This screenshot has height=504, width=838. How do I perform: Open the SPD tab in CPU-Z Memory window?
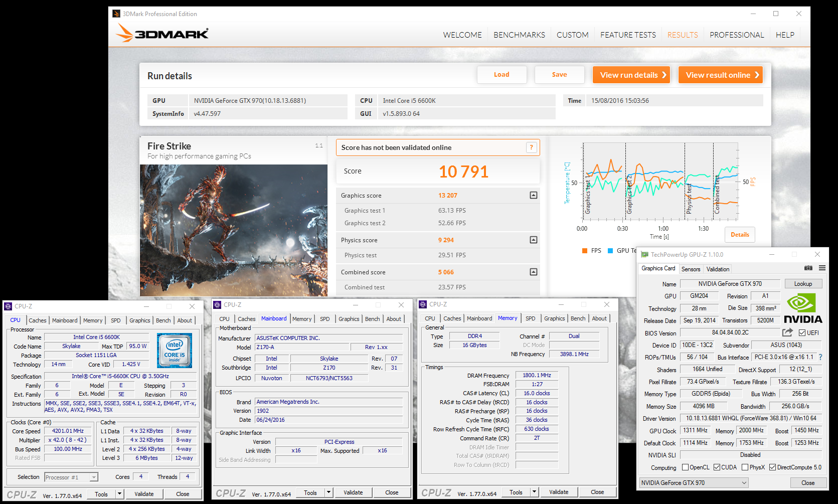(530, 318)
